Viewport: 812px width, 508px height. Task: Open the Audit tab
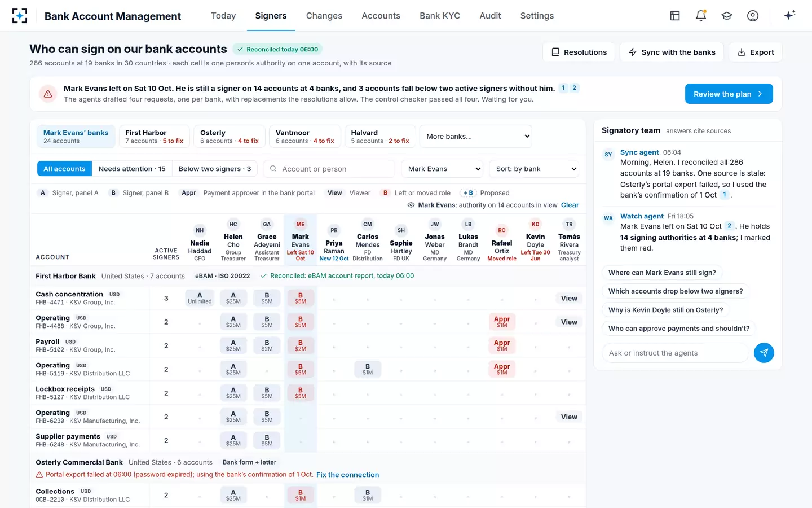(x=490, y=16)
